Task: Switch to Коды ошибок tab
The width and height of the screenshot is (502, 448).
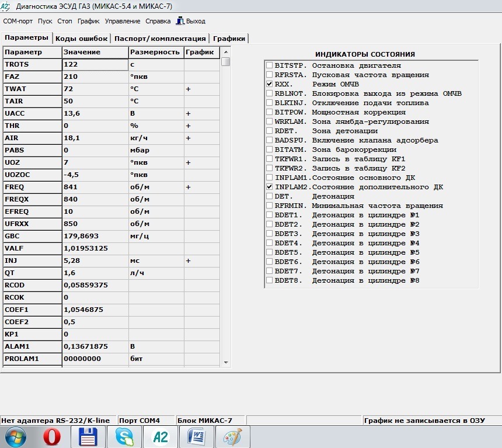Action: pos(81,39)
